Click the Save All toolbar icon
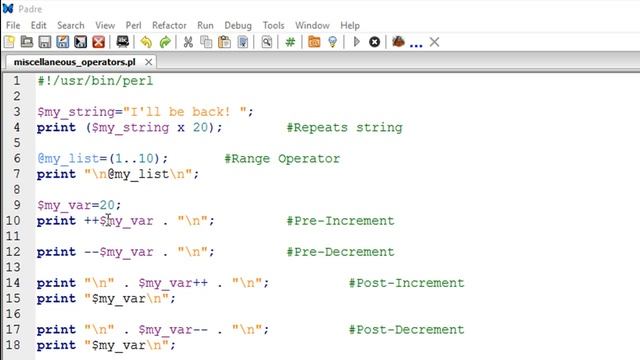The image size is (640, 360). (x=80, y=42)
